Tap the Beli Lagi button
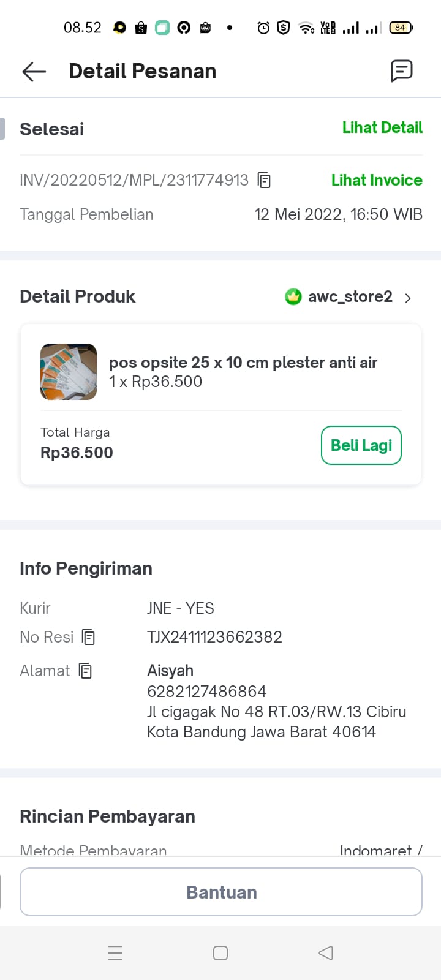 click(x=361, y=445)
